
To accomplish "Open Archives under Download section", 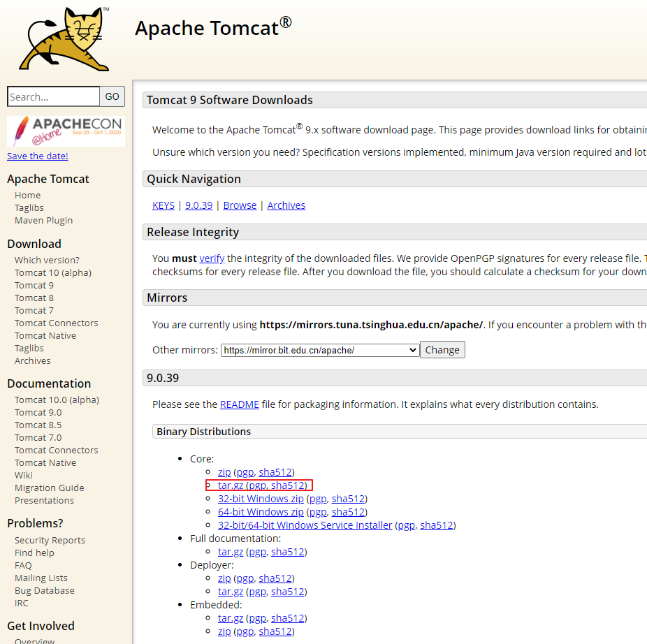I will [x=33, y=360].
